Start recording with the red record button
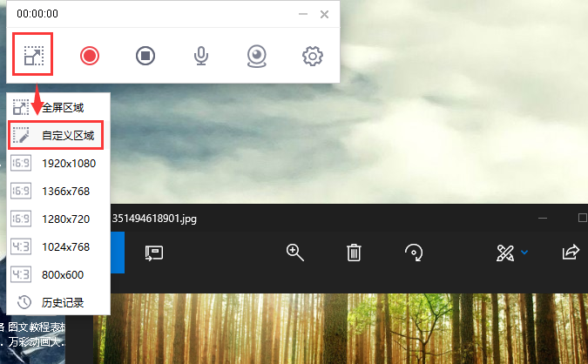The width and height of the screenshot is (588, 364). pyautogui.click(x=90, y=56)
